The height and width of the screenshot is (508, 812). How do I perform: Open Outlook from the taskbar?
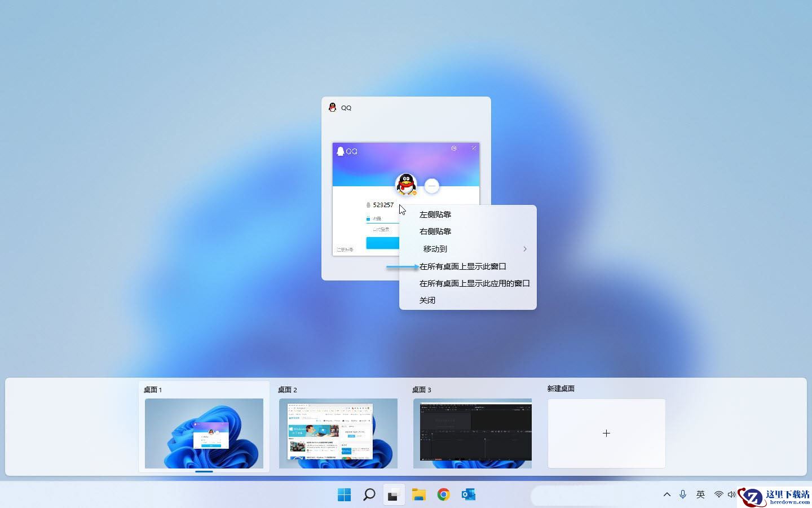point(468,494)
